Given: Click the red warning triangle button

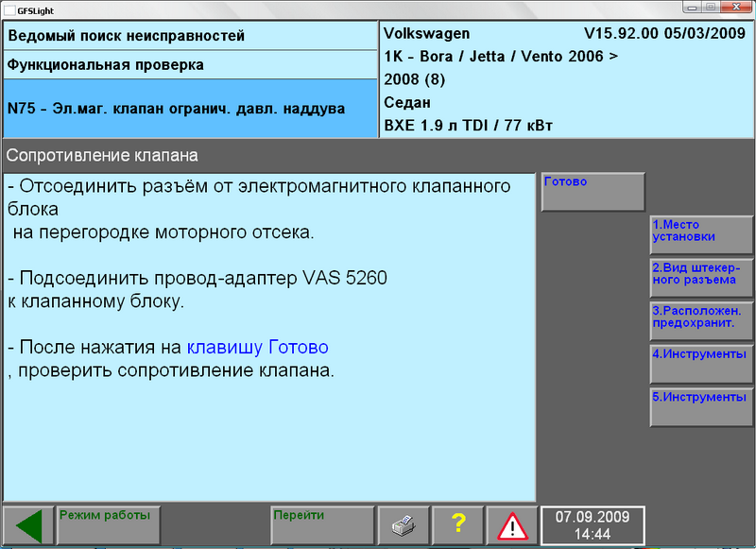Looking at the screenshot, I should coord(512,525).
